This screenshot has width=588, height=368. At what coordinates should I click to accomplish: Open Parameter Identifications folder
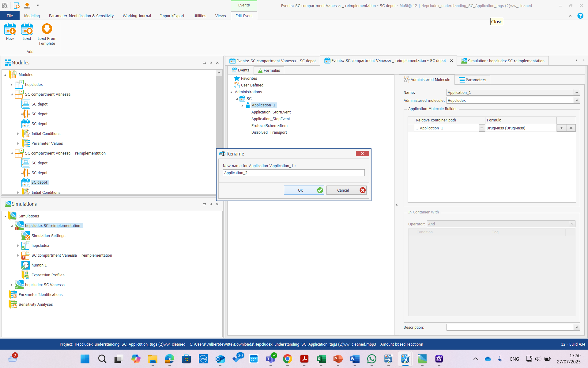point(40,295)
